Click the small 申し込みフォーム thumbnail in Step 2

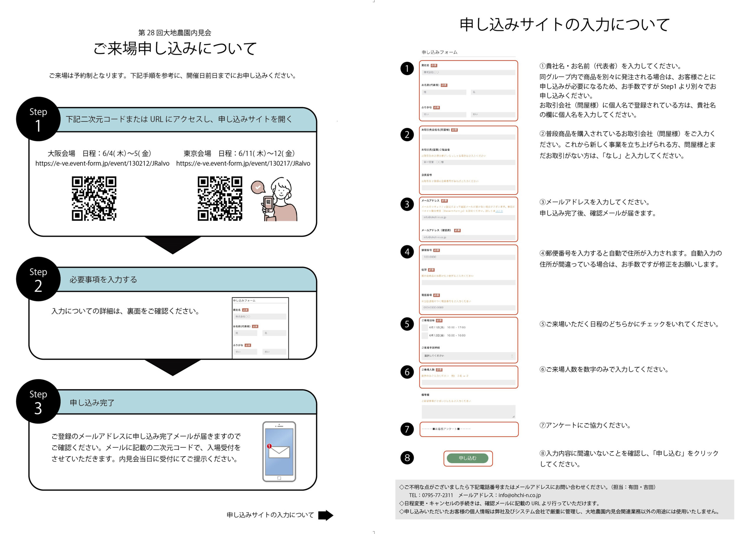(260, 328)
